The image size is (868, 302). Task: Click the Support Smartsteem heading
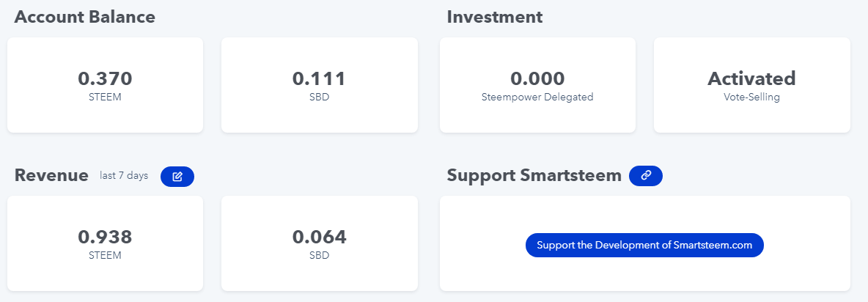tap(534, 175)
